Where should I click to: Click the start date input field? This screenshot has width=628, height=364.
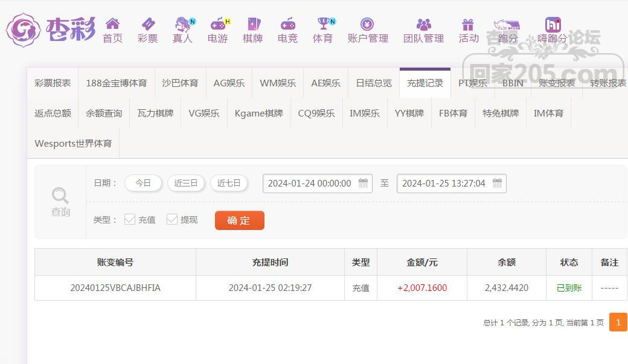310,183
